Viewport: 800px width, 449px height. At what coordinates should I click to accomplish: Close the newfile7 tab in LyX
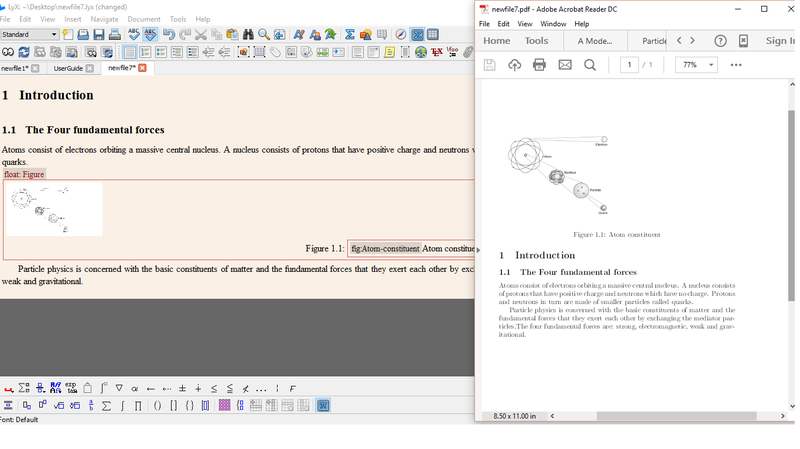pos(142,68)
